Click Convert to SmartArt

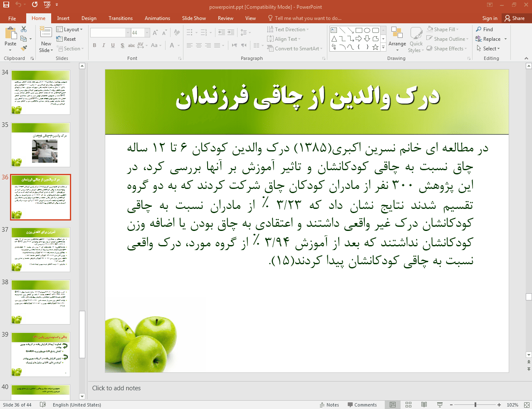(295, 49)
